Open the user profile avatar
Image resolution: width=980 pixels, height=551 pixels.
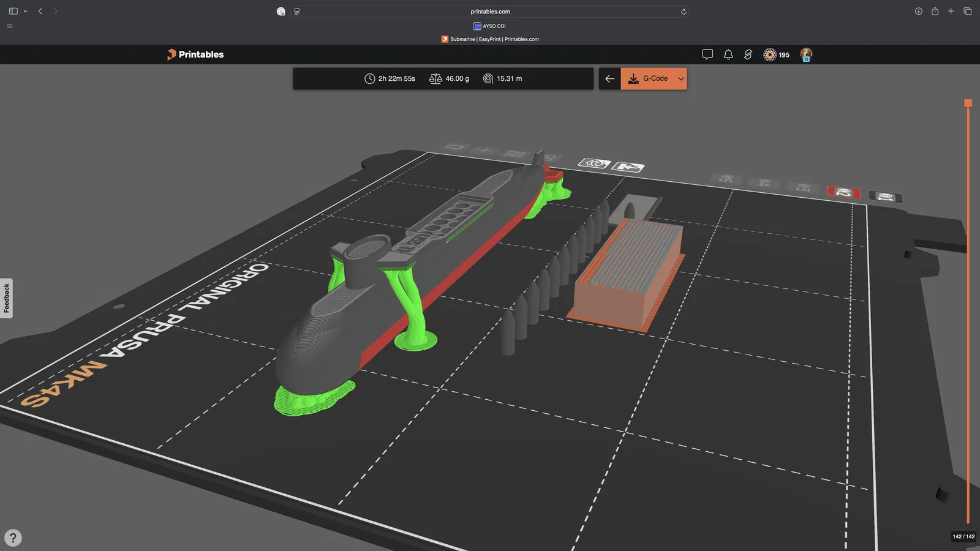click(x=806, y=54)
